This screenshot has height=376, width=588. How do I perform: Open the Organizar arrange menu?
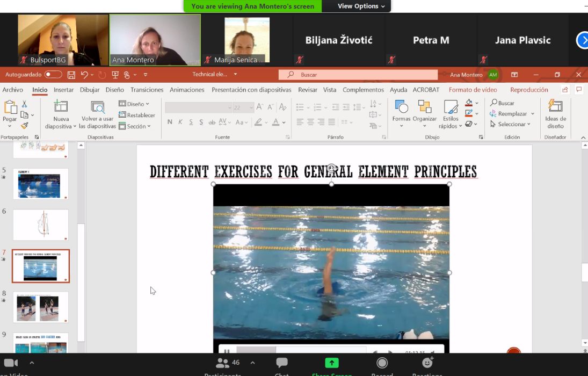point(425,114)
